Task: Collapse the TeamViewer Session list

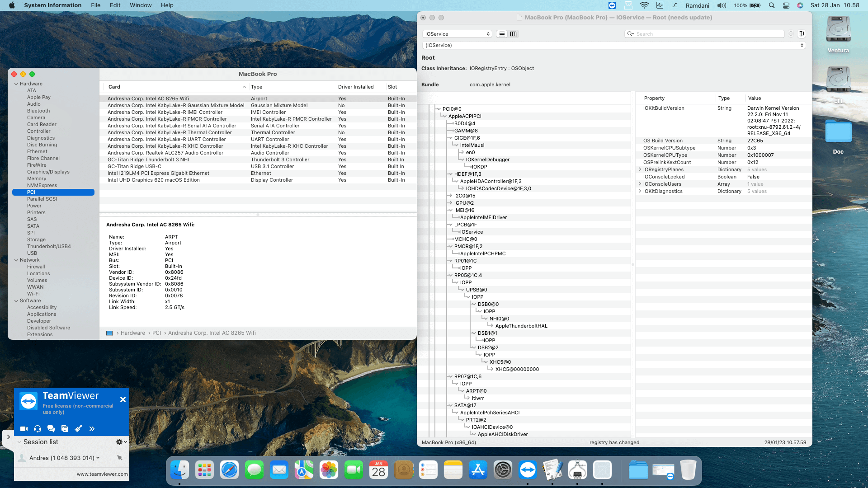Action: (19, 442)
